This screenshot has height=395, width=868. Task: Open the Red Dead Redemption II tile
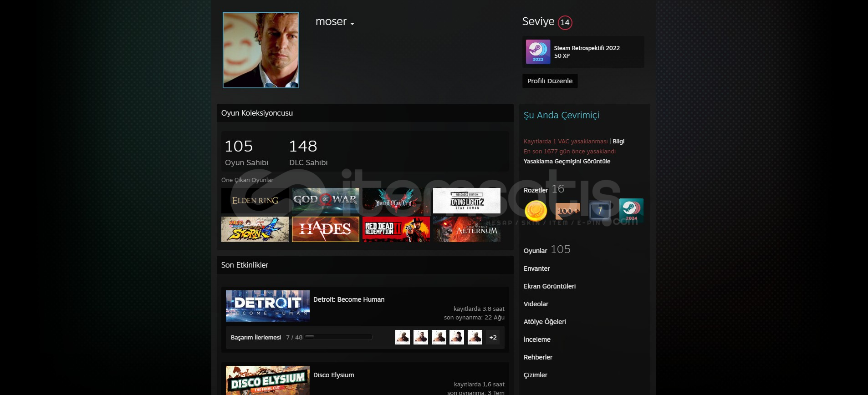[396, 229]
